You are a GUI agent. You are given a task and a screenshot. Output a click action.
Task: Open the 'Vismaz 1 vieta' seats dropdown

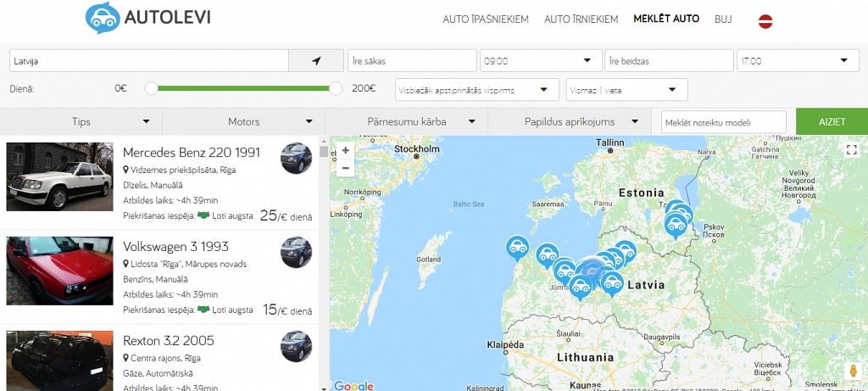[627, 90]
